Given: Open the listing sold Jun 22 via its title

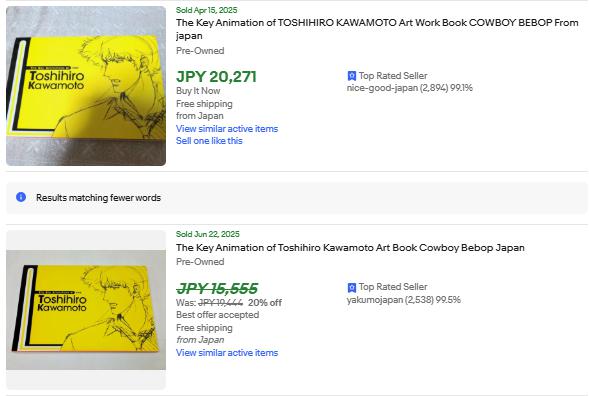Looking at the screenshot, I should coord(350,248).
